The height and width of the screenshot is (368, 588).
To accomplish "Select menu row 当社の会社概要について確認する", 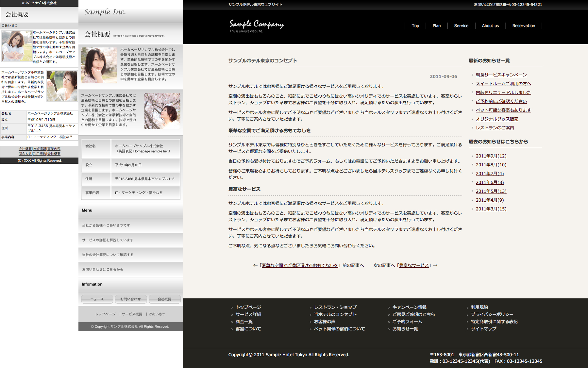I will click(131, 255).
